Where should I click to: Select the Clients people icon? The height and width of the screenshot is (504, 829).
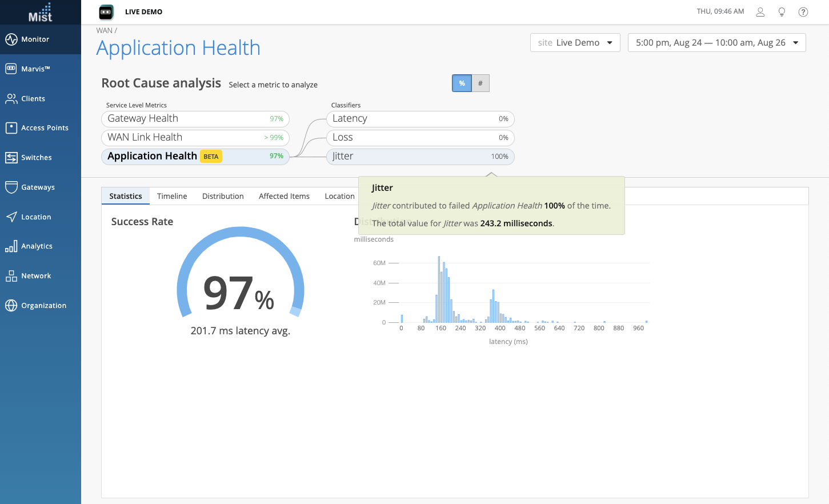11,99
